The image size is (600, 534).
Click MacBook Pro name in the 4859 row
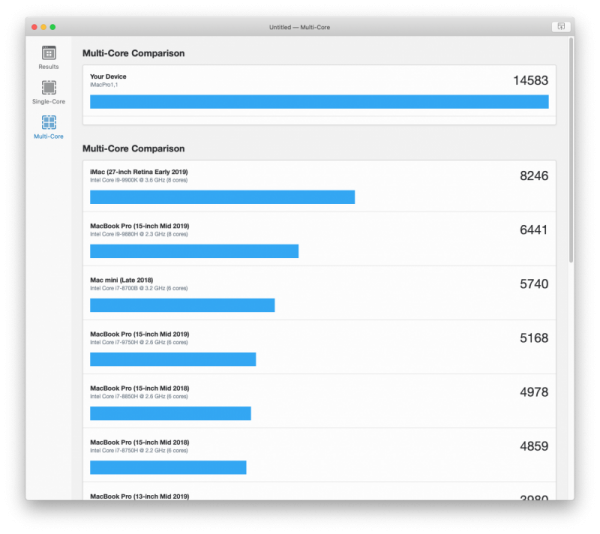[140, 442]
